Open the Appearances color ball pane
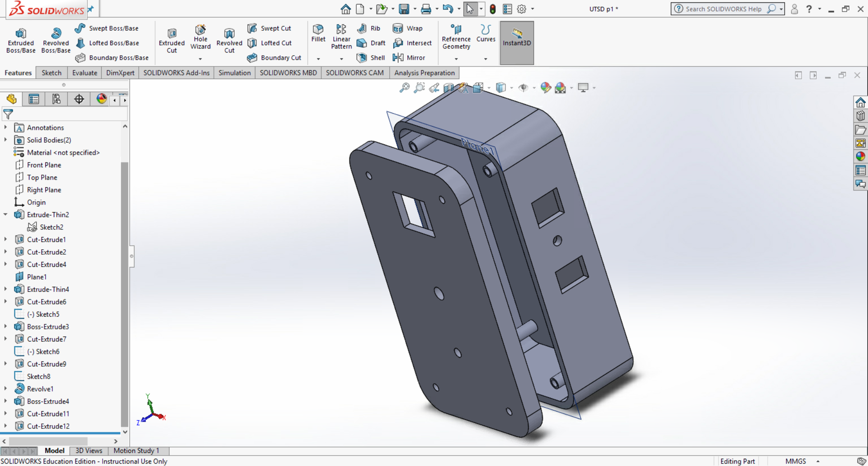Image resolution: width=868 pixels, height=466 pixels. 860,157
